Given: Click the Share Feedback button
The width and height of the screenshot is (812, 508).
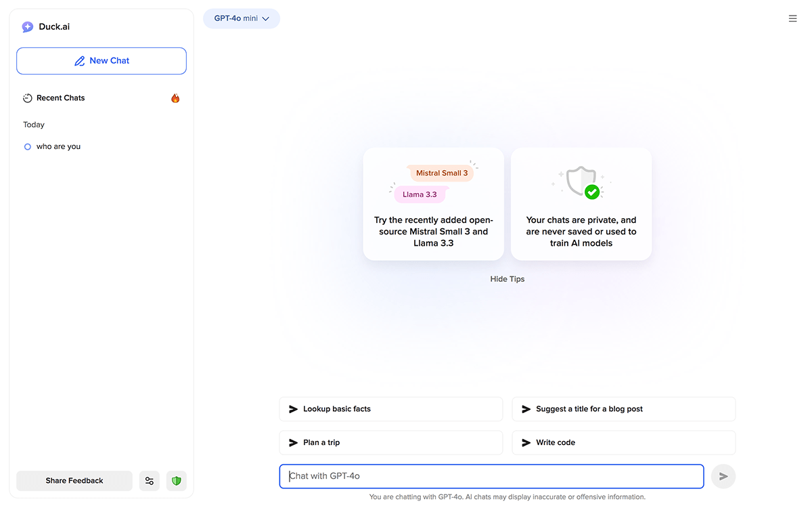Looking at the screenshot, I should [74, 481].
